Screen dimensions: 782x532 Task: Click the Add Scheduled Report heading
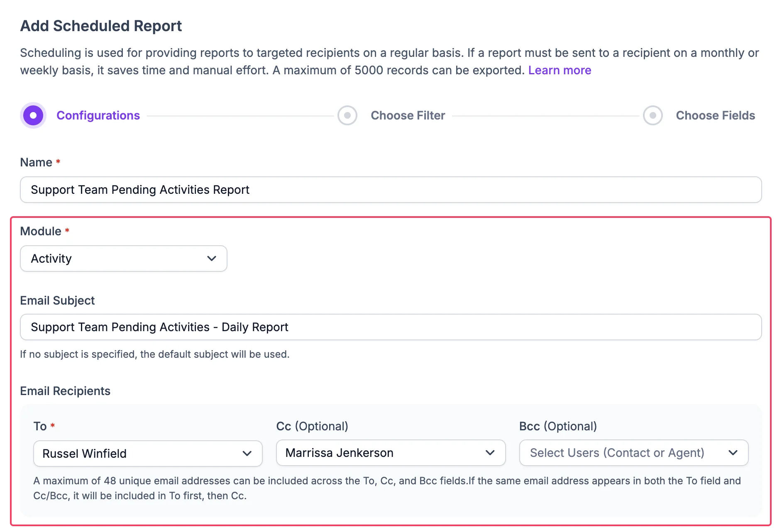pos(101,26)
